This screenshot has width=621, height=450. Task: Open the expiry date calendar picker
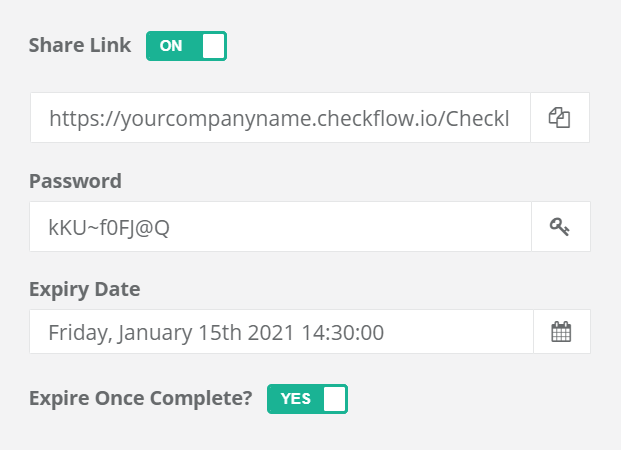562,332
